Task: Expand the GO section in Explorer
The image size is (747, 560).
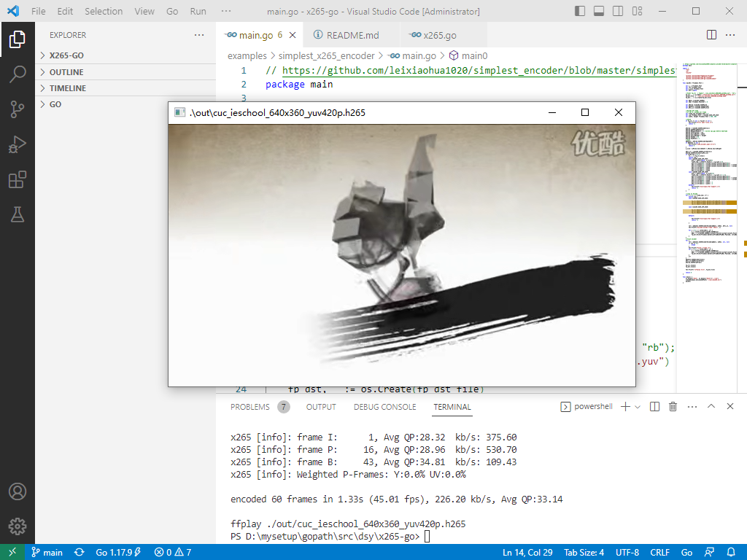Action: [125, 104]
